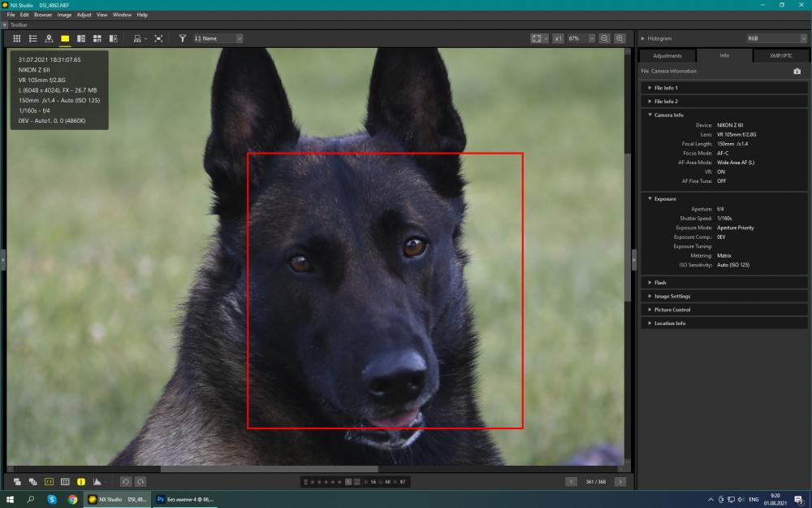This screenshot has height=508, width=812.
Task: Click the full screen view icon
Action: (158, 38)
